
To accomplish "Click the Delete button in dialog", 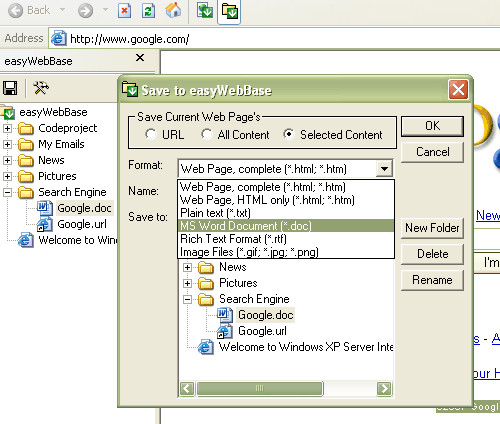I will click(x=432, y=254).
